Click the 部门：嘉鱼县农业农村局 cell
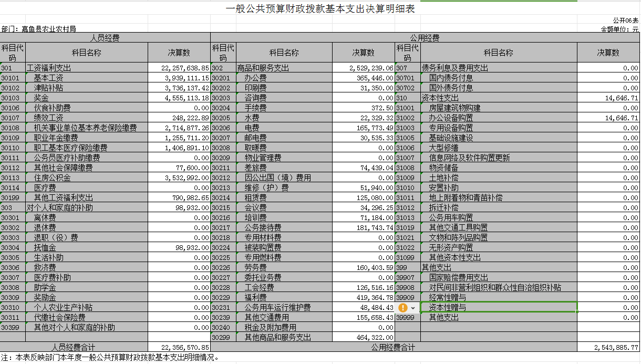This screenshot has width=641, height=364. click(x=39, y=29)
